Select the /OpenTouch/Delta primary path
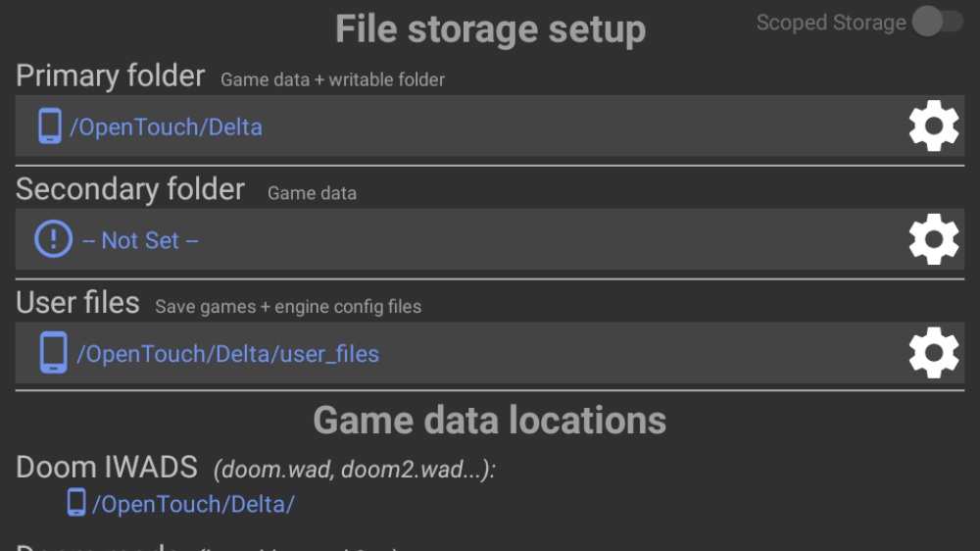The image size is (980, 551). [167, 126]
